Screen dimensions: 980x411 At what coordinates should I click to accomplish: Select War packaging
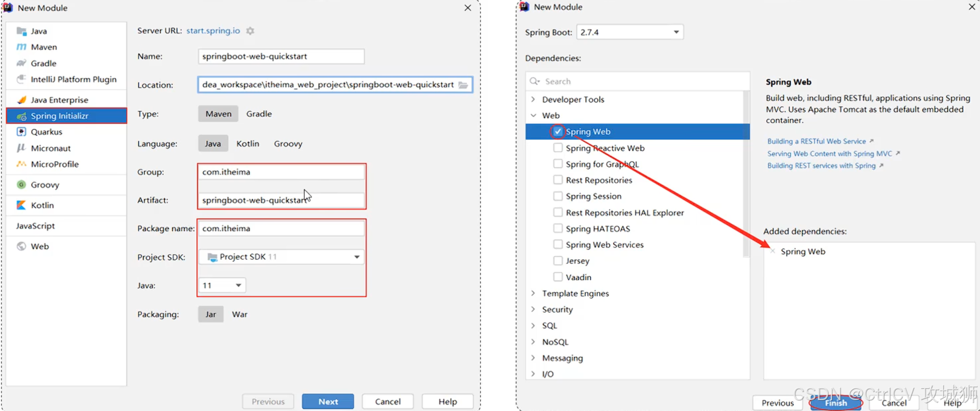point(239,315)
